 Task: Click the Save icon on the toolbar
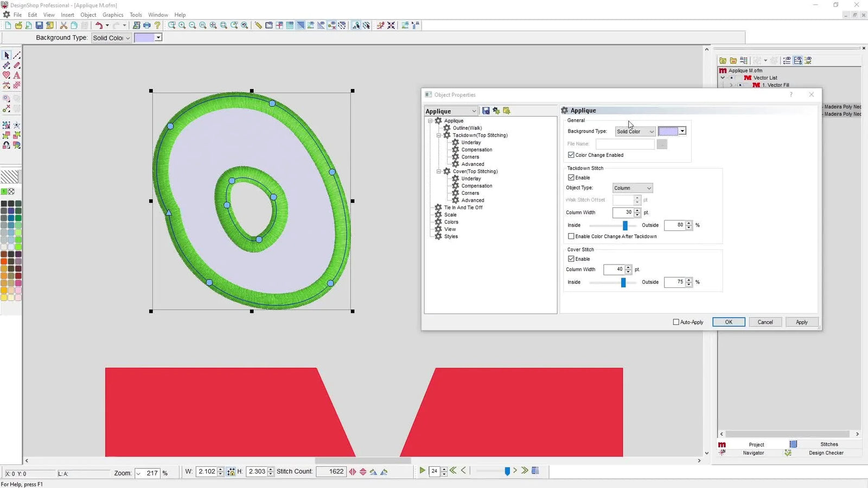(39, 25)
